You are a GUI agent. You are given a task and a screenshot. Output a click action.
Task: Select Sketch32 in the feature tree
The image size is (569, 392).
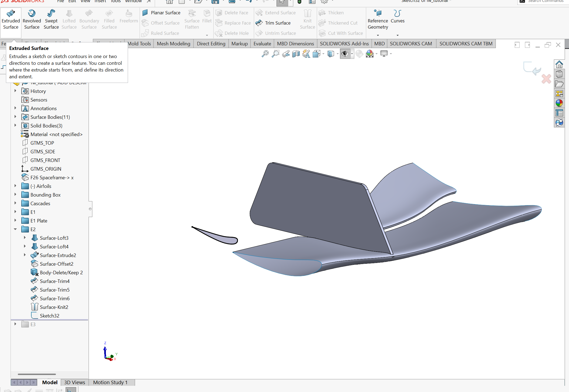pos(49,316)
